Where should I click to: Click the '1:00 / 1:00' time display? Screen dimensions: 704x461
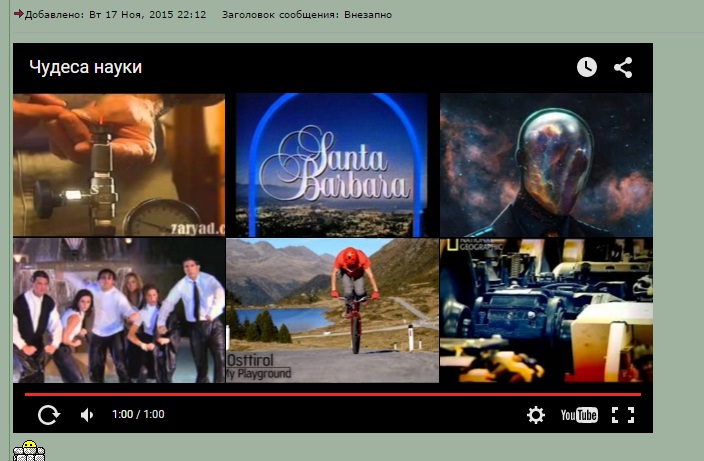(138, 414)
